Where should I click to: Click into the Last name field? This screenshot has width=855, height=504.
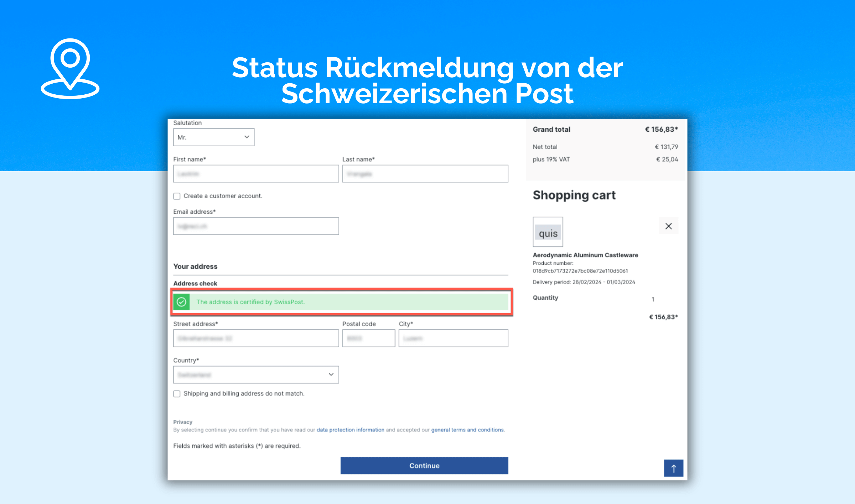425,174
